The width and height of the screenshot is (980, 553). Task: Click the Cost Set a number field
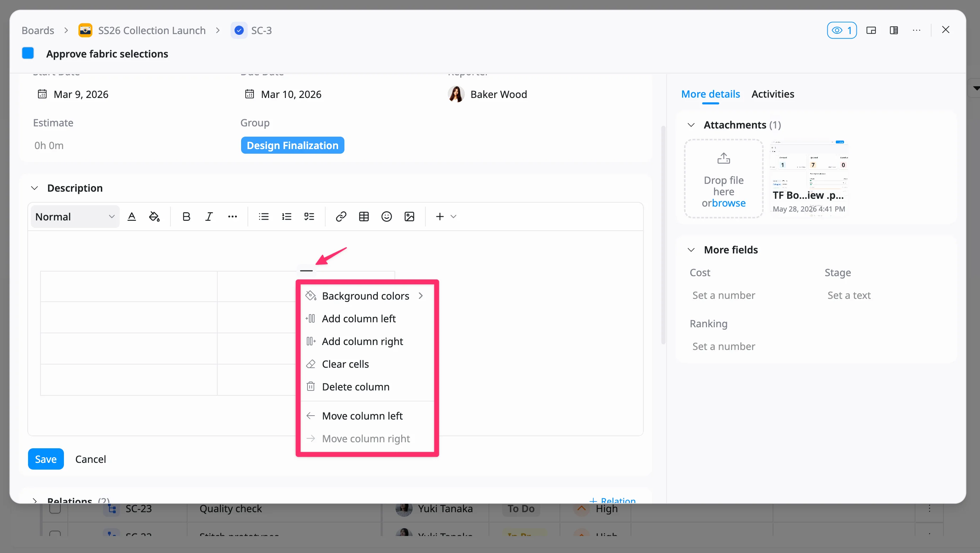pyautogui.click(x=723, y=295)
